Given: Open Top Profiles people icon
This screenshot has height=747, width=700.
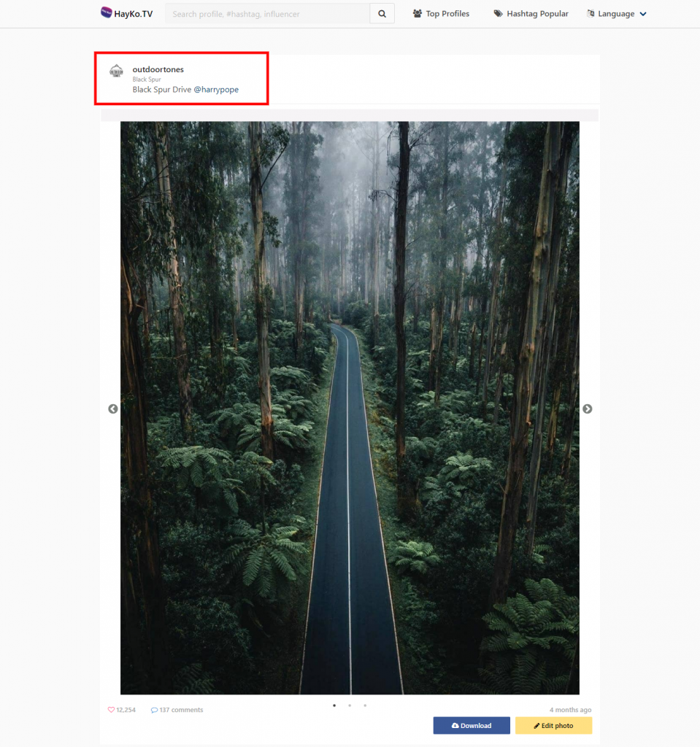Looking at the screenshot, I should [x=418, y=14].
